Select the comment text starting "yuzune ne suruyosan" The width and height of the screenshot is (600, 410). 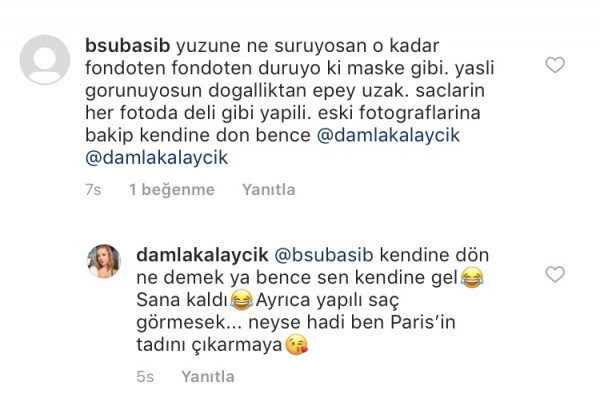point(290,101)
